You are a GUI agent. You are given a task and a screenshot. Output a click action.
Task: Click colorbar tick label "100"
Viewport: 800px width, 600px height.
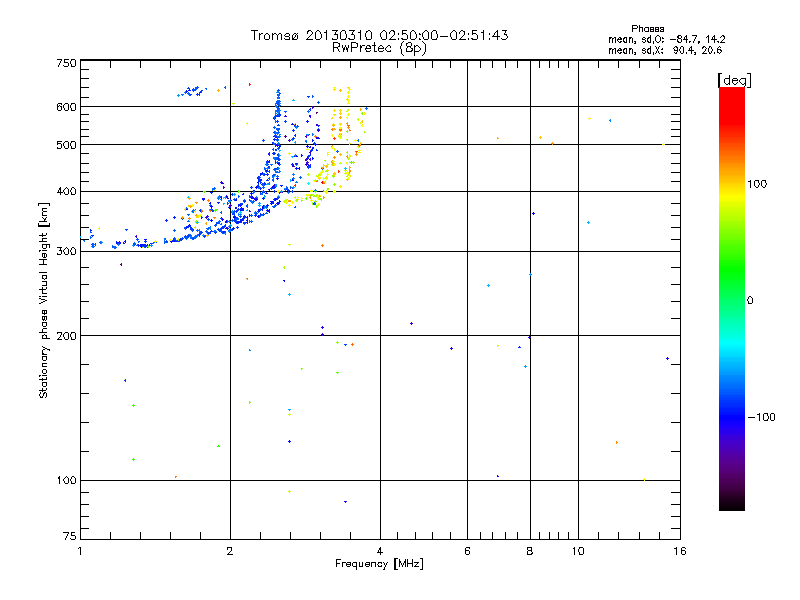tap(757, 184)
